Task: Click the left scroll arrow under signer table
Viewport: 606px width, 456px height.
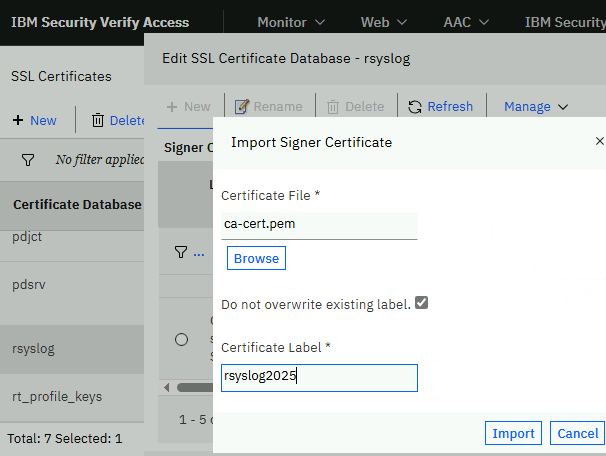Action: pyautogui.click(x=167, y=387)
